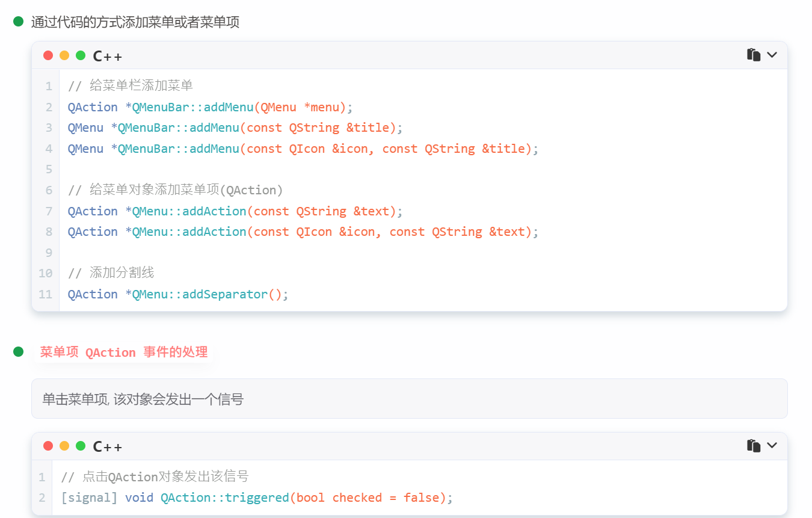This screenshot has width=812, height=518.
Task: Copy the QAction::triggered code block
Action: [x=754, y=446]
